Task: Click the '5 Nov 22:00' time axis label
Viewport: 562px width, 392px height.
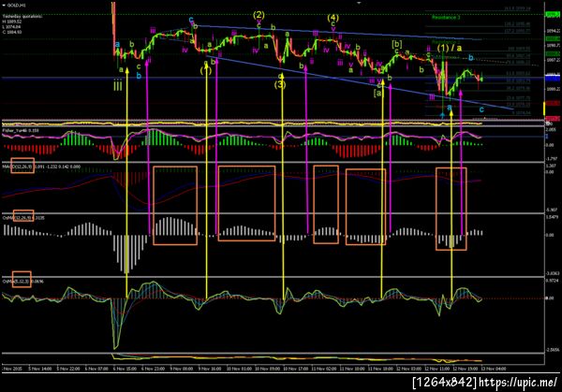Action: 68,368
